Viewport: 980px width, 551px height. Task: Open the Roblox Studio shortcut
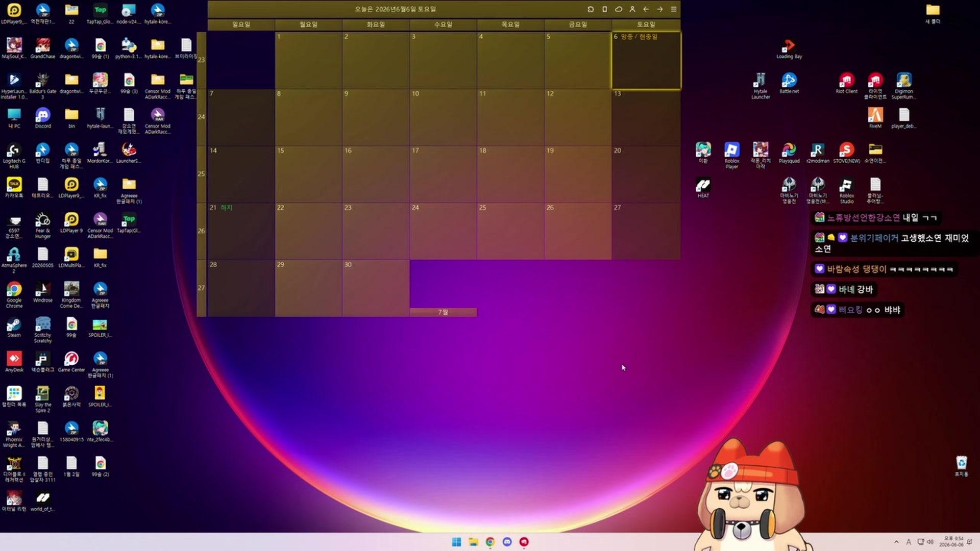pyautogui.click(x=847, y=190)
